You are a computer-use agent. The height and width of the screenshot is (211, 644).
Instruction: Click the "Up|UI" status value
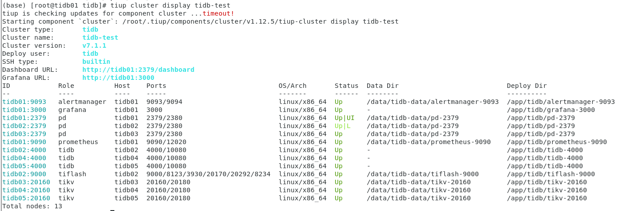pos(344,118)
